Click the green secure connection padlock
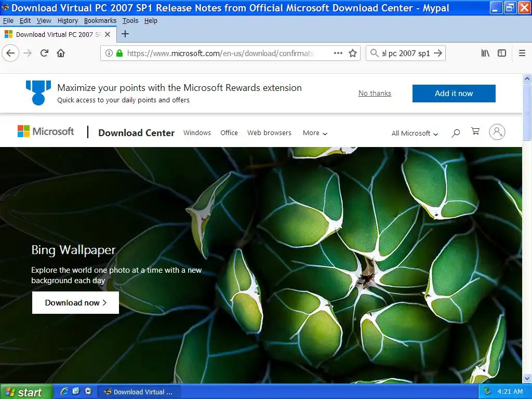This screenshot has height=399, width=532. [x=119, y=54]
